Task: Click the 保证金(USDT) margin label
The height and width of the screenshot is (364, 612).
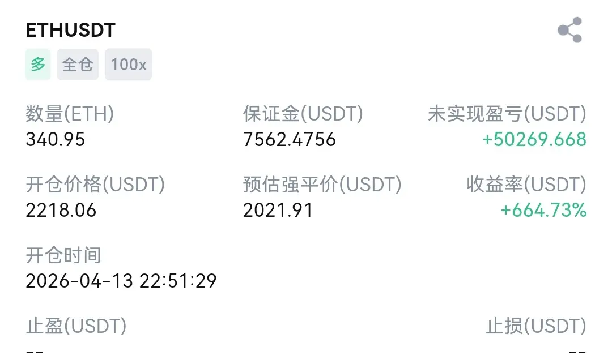Action: pyautogui.click(x=303, y=114)
